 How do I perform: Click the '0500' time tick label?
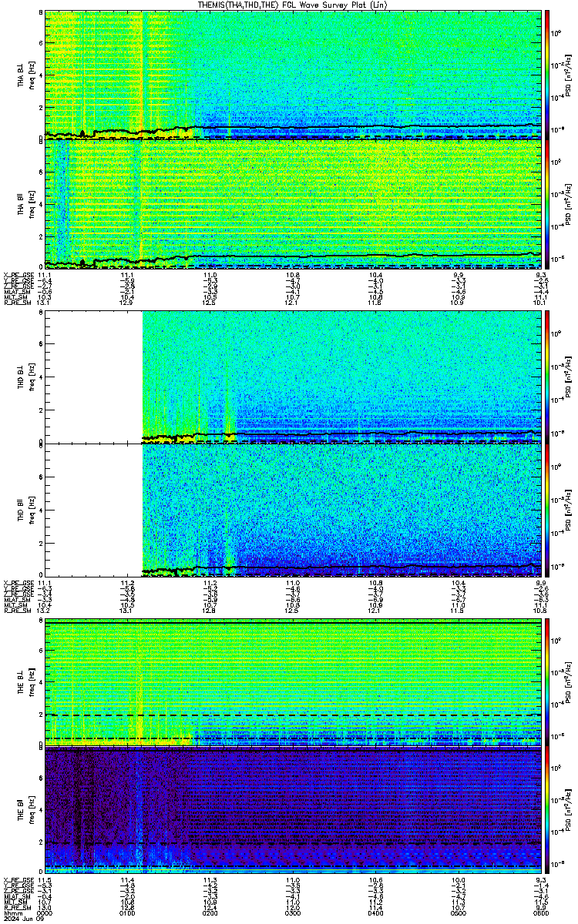[459, 912]
